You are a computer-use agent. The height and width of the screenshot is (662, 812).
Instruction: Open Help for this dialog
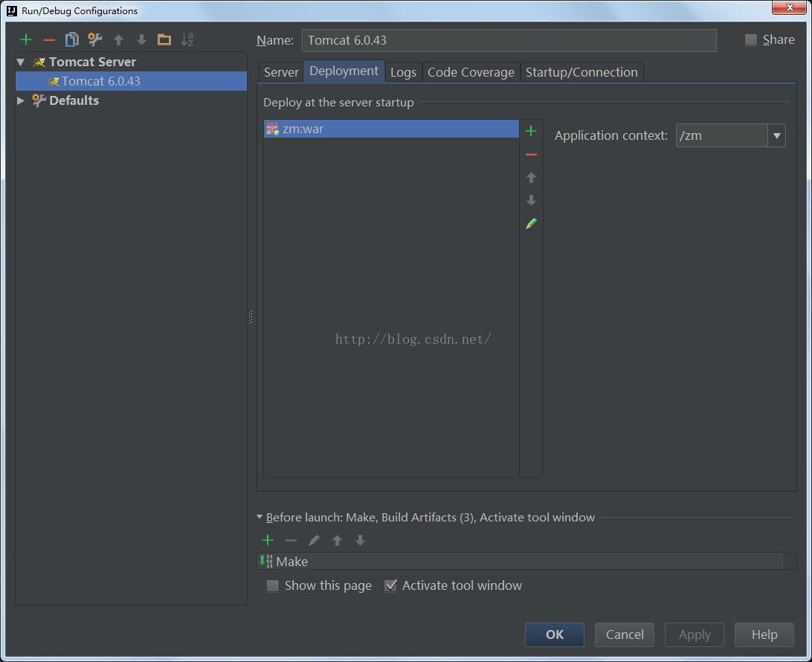click(x=764, y=634)
